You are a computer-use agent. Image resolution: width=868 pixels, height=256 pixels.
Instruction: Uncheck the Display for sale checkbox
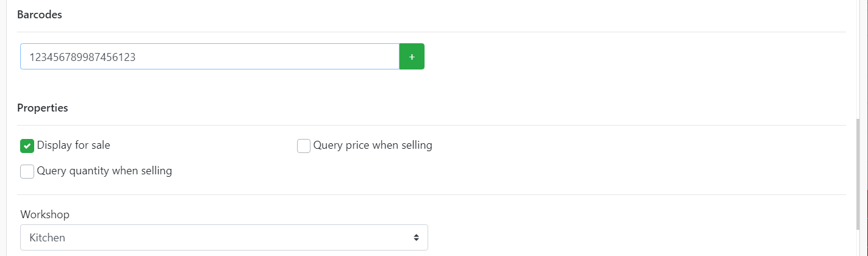tap(27, 146)
